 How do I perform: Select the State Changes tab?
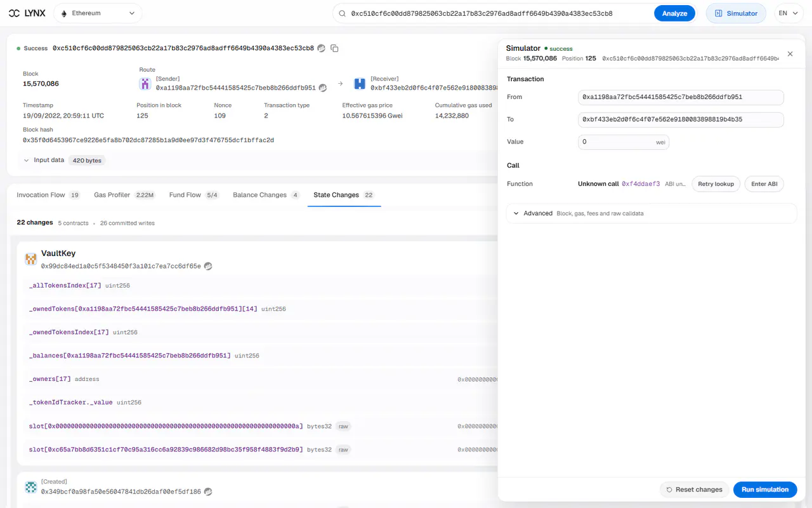click(x=344, y=195)
